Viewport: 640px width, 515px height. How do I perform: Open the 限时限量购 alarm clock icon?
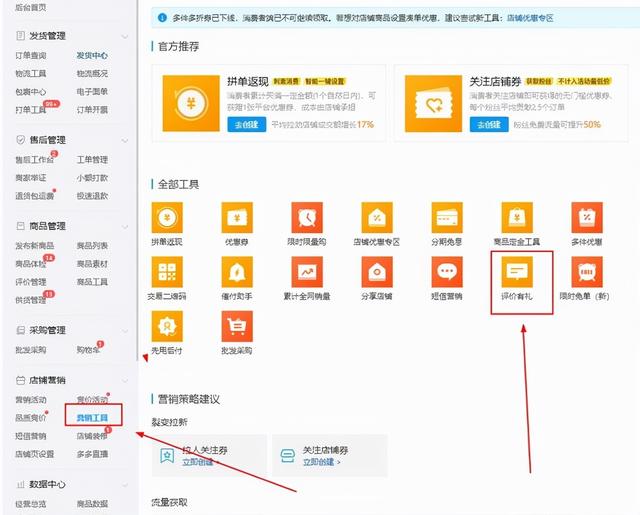tap(307, 218)
